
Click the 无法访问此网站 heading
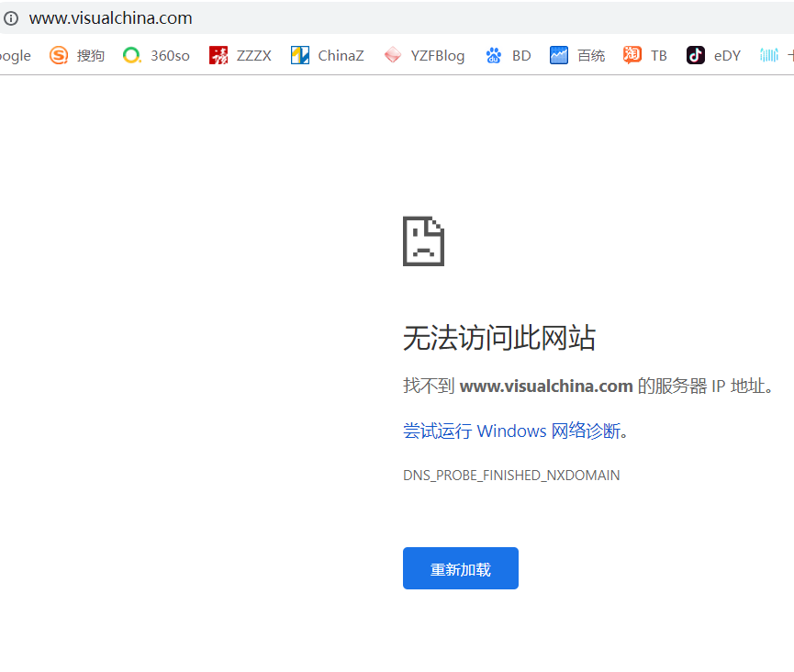pos(499,339)
